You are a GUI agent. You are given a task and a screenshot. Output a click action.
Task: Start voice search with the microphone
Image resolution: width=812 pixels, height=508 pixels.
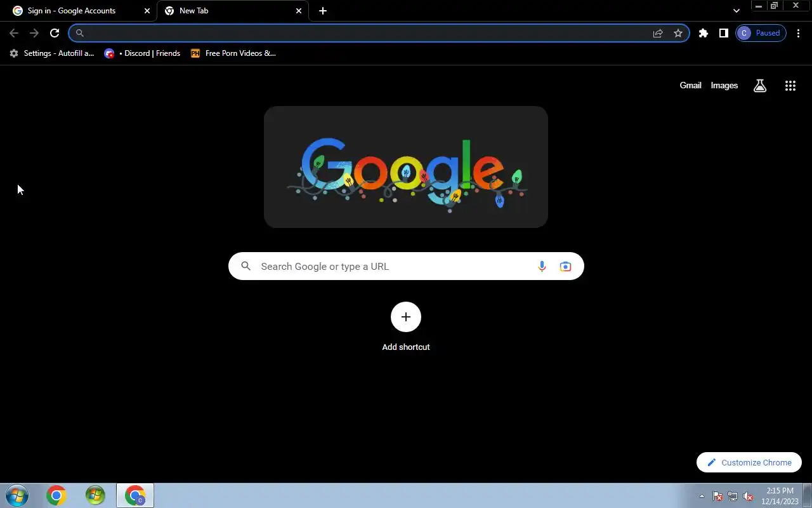point(542,266)
